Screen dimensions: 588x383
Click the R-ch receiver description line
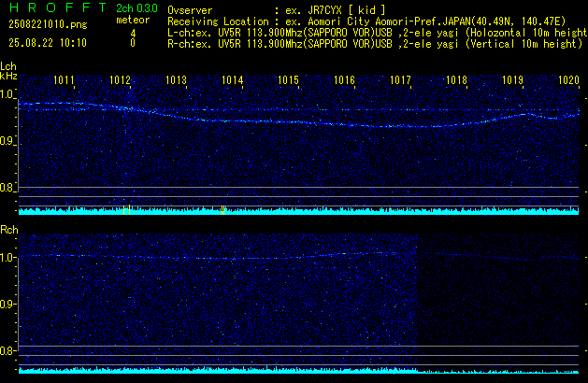(375, 44)
